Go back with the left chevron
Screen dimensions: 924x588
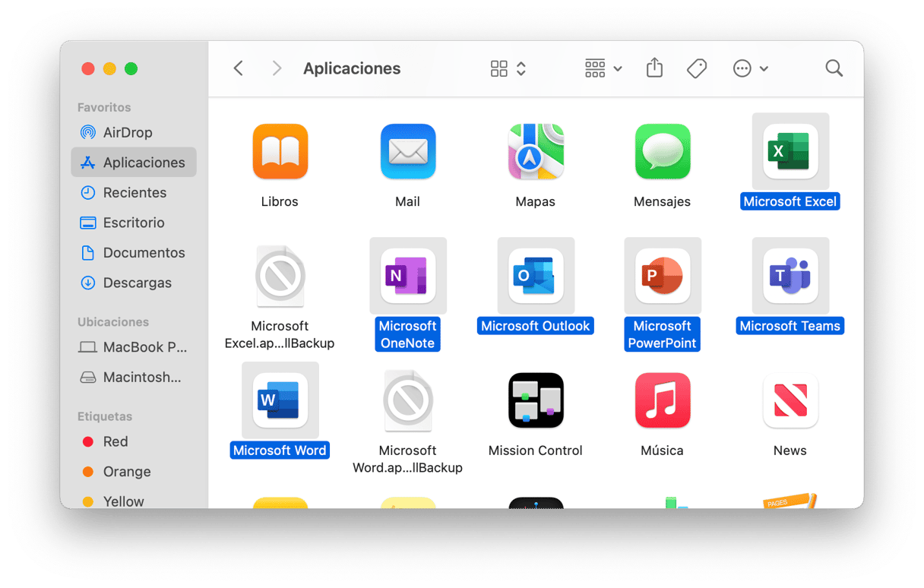point(239,68)
